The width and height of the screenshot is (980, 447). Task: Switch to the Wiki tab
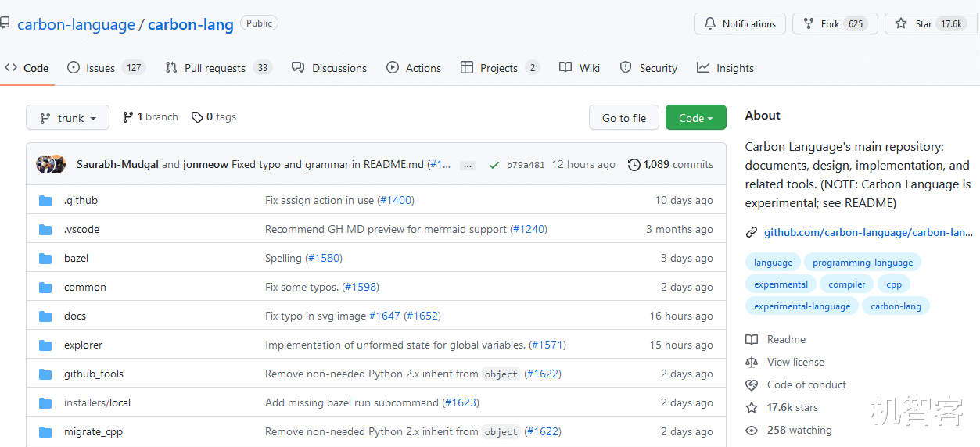[580, 68]
